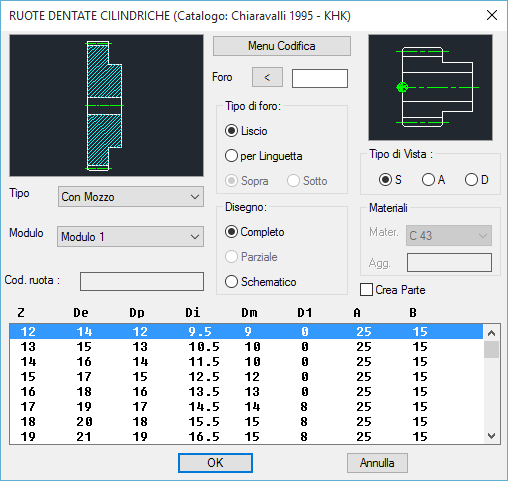The image size is (508, 481).
Task: Select view type A
Action: pos(434,180)
